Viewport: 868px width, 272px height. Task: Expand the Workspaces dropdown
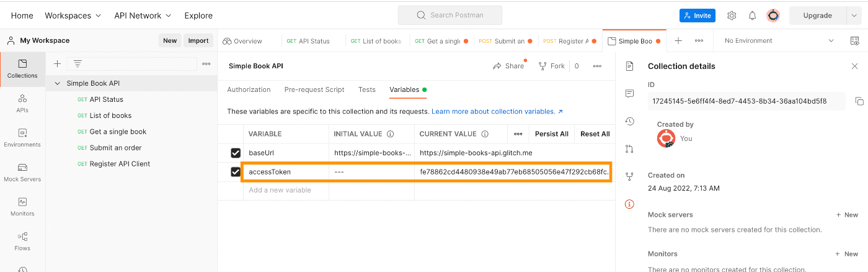[73, 16]
